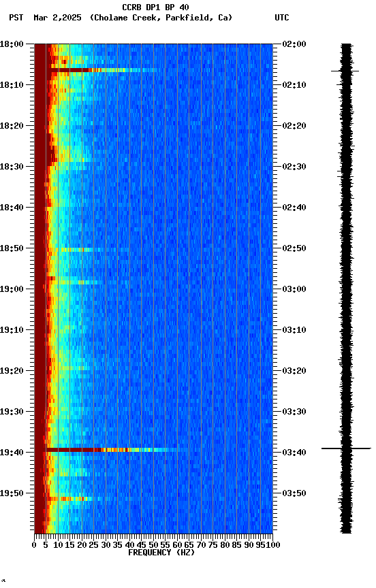The width and height of the screenshot is (376, 588).
Task: Click the frequency axis label 25
Action: tap(94, 545)
